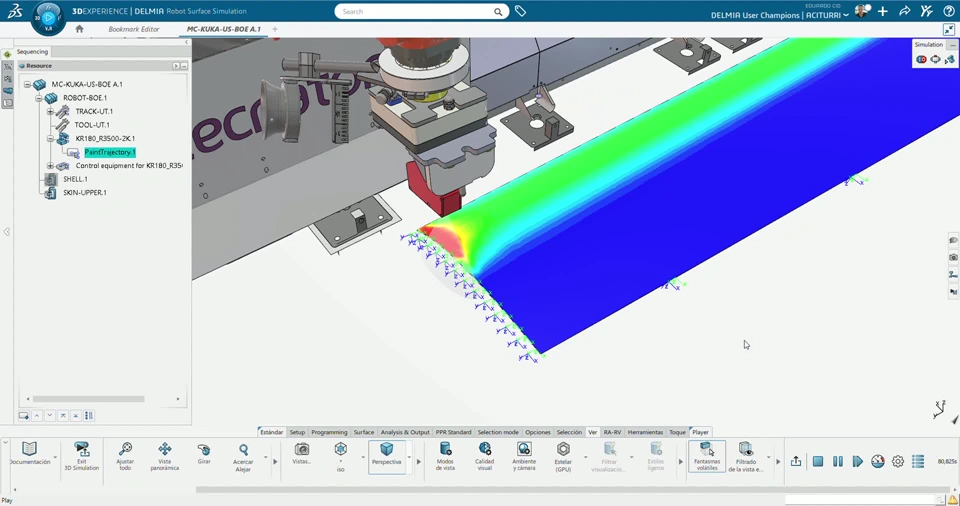Open Modos de vista

click(x=445, y=456)
